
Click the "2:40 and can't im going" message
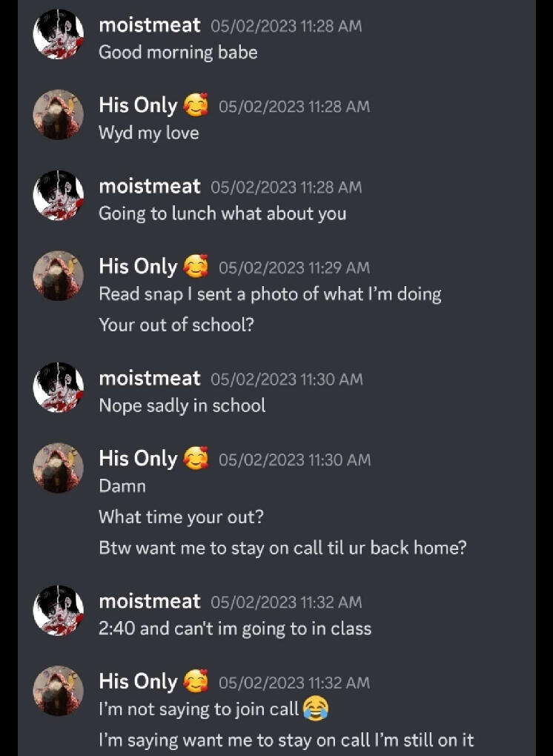pyautogui.click(x=235, y=629)
